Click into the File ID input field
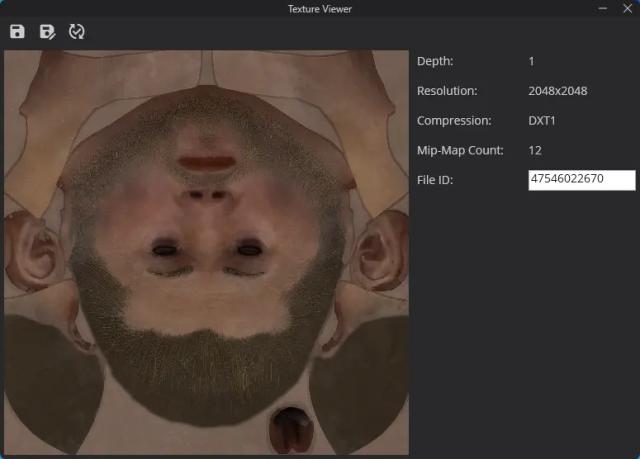Viewport: 640px width, 459px height. (581, 180)
